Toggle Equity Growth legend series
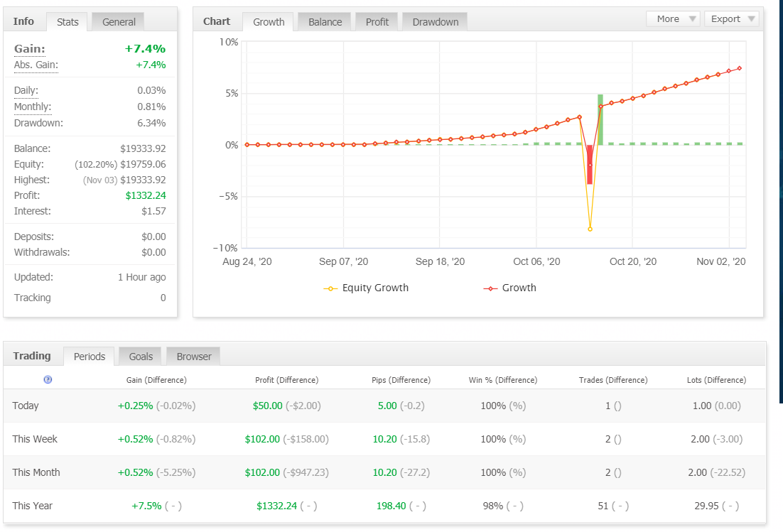 [x=366, y=288]
